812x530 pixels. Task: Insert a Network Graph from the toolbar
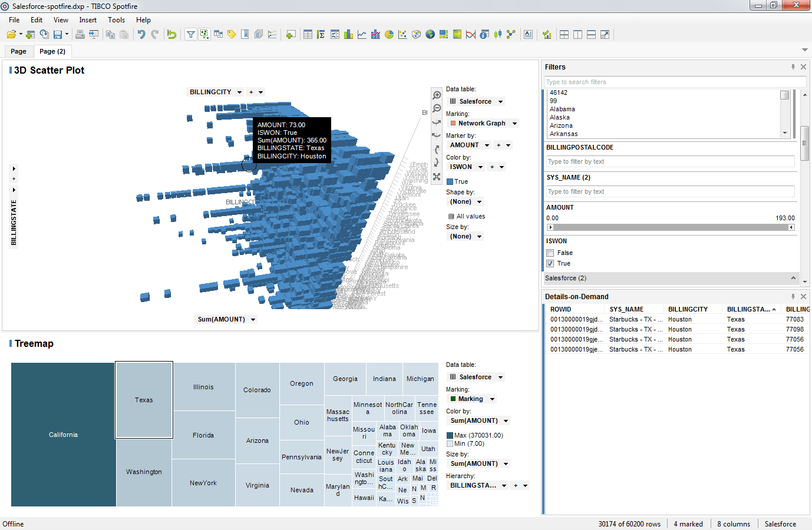tap(511, 35)
